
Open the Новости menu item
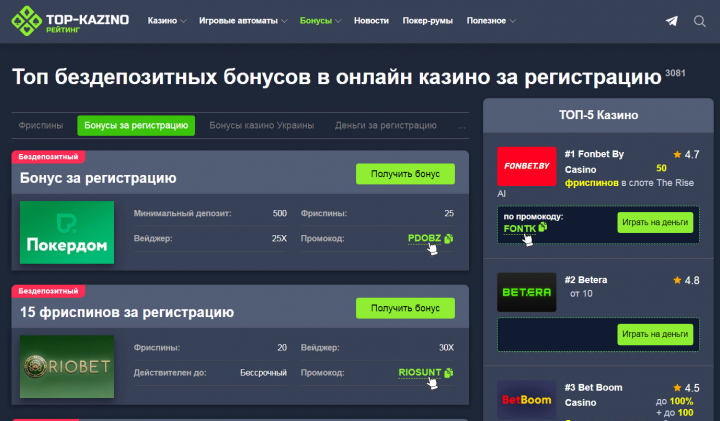[x=371, y=21]
